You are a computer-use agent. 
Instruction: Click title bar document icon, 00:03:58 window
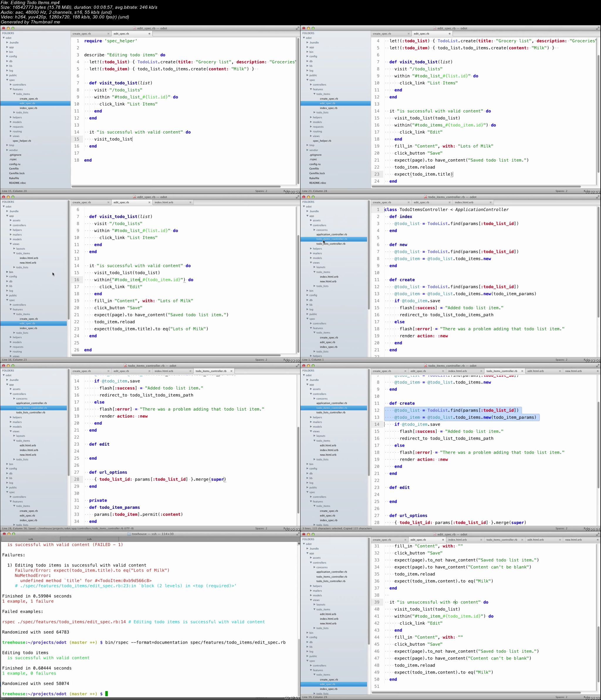pyautogui.click(x=426, y=197)
